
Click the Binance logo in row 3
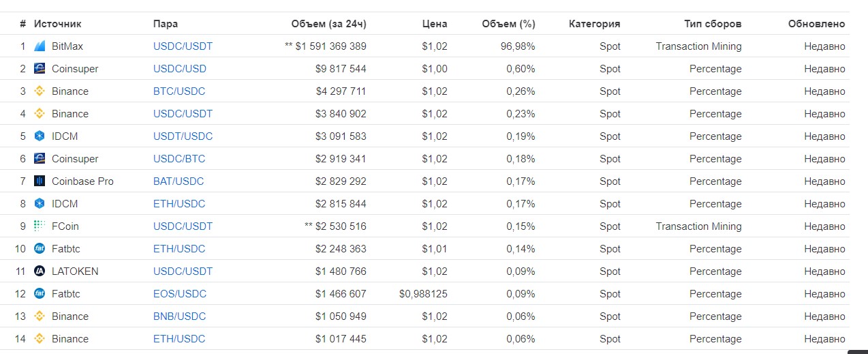click(40, 91)
